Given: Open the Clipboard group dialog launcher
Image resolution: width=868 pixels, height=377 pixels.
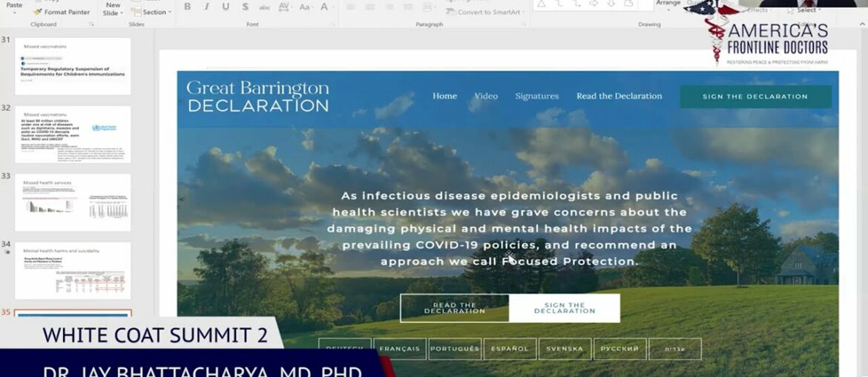Looking at the screenshot, I should pyautogui.click(x=91, y=24).
